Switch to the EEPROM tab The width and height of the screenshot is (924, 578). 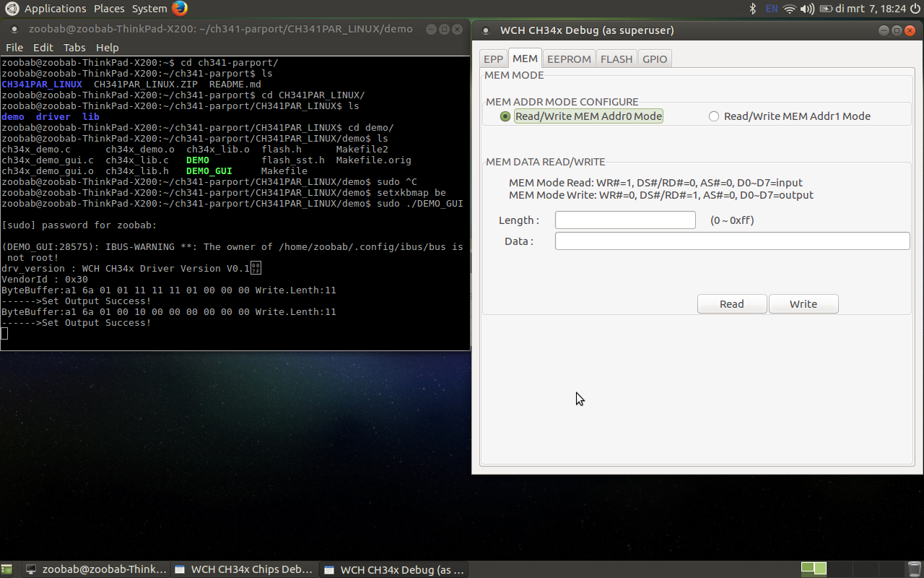coord(569,59)
